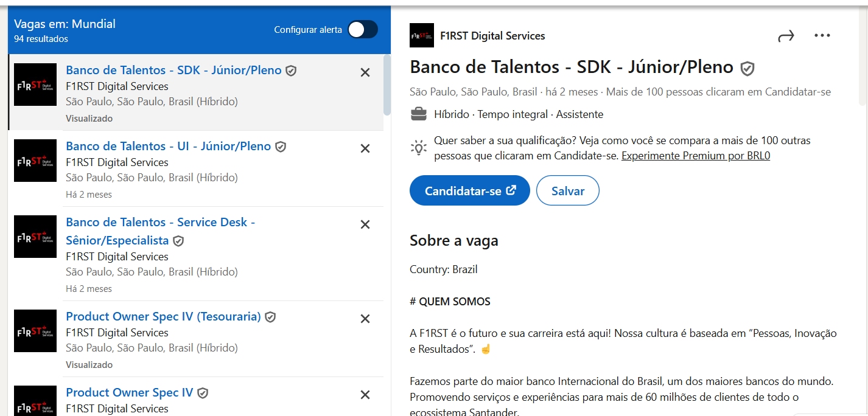Click the '94 resultados' count text
The width and height of the screenshot is (868, 416).
(41, 39)
